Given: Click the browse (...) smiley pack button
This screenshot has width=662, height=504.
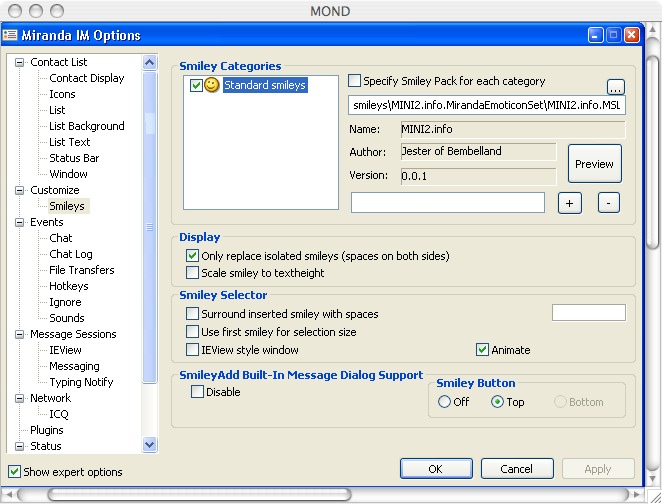Looking at the screenshot, I should point(616,87).
